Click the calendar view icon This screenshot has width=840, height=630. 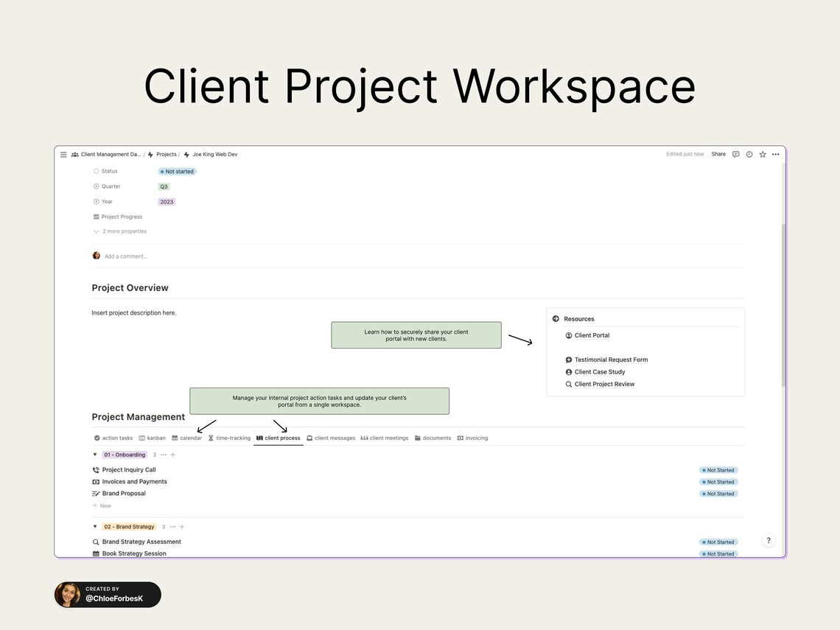tap(174, 437)
